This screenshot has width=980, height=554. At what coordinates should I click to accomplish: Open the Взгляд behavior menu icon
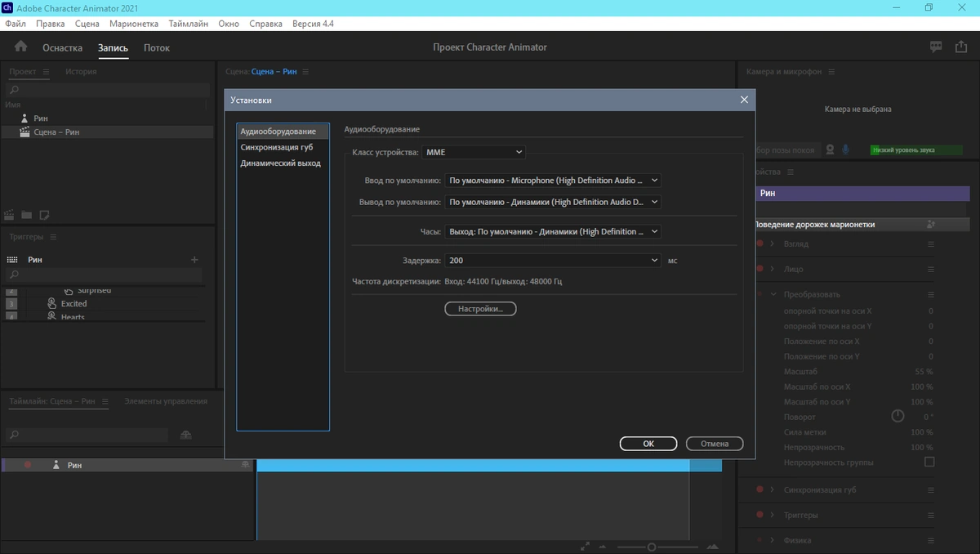[930, 244]
